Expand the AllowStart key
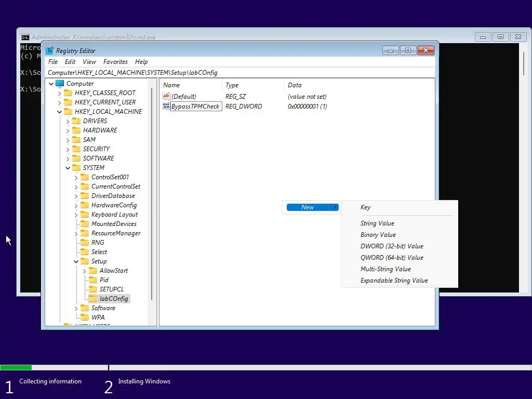This screenshot has width=532, height=399. click(x=84, y=271)
